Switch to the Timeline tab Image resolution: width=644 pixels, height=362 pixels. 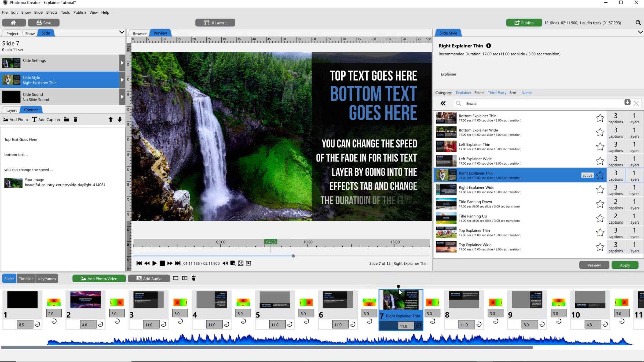point(26,279)
